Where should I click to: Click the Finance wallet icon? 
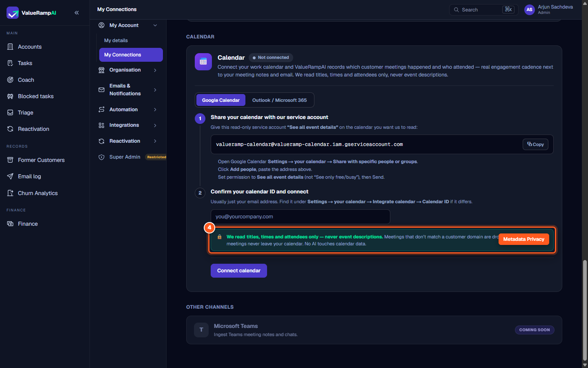point(10,224)
